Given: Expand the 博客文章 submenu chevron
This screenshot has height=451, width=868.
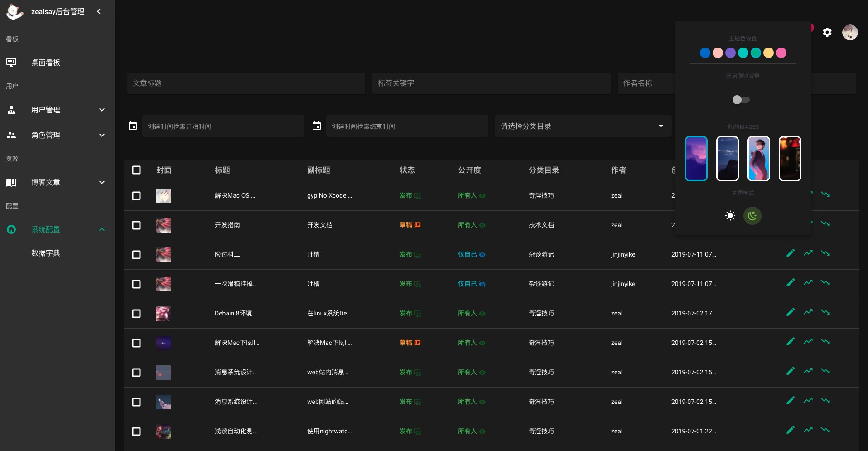Looking at the screenshot, I should click(102, 182).
